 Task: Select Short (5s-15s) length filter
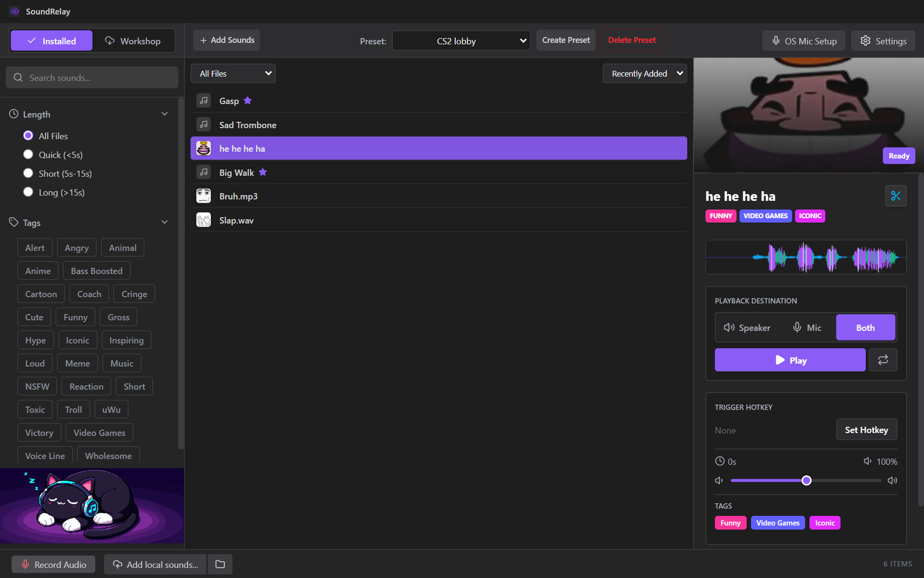pyautogui.click(x=28, y=173)
